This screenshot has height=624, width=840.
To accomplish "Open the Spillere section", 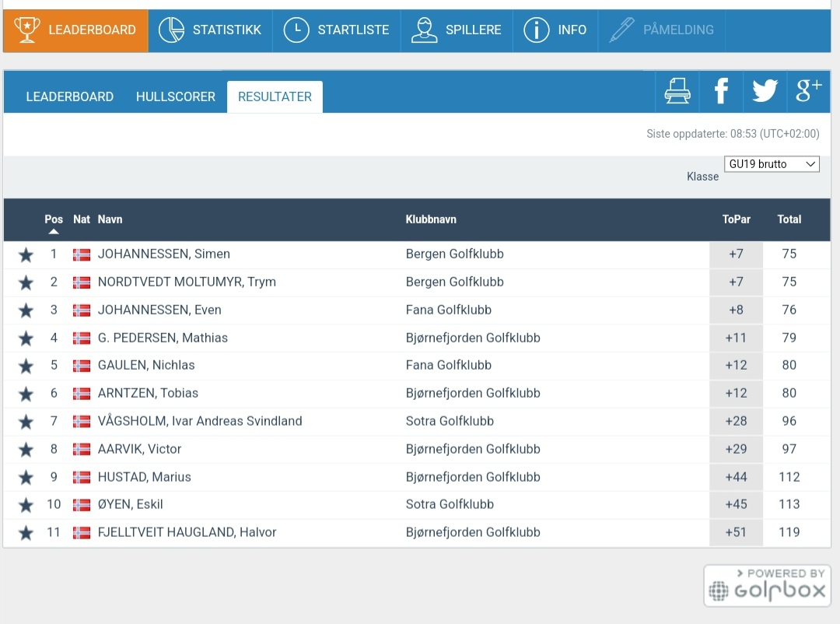I will [457, 30].
